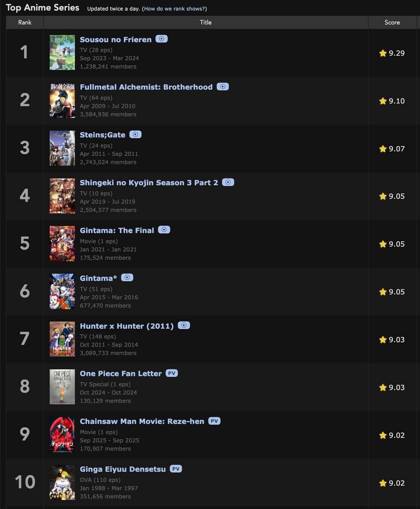Watch Shingeki no Kyojin Season 3 trailer icon
This screenshot has width=420, height=509.
pyautogui.click(x=228, y=182)
